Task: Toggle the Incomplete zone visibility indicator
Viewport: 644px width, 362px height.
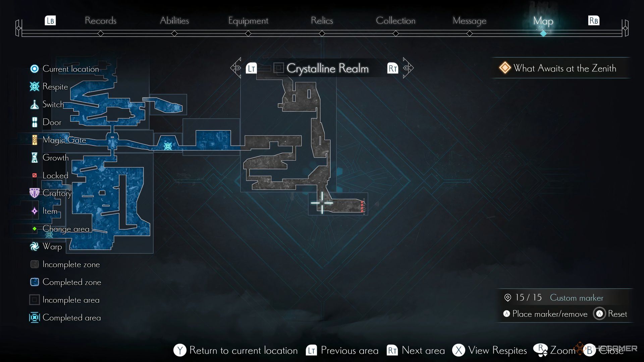Action: (35, 264)
